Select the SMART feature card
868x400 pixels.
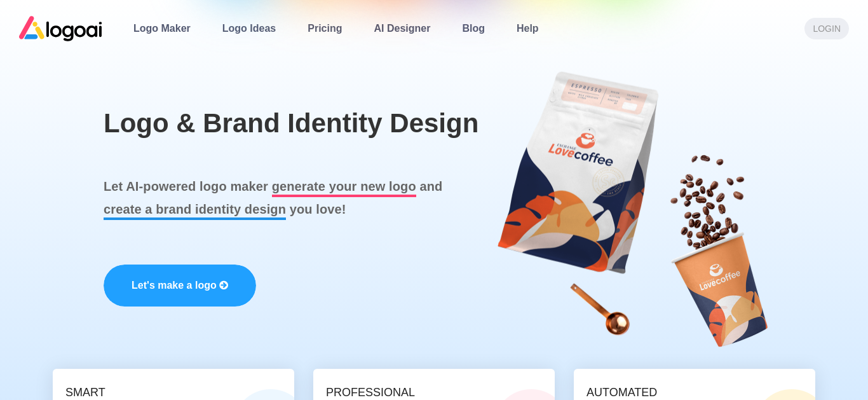click(x=173, y=385)
